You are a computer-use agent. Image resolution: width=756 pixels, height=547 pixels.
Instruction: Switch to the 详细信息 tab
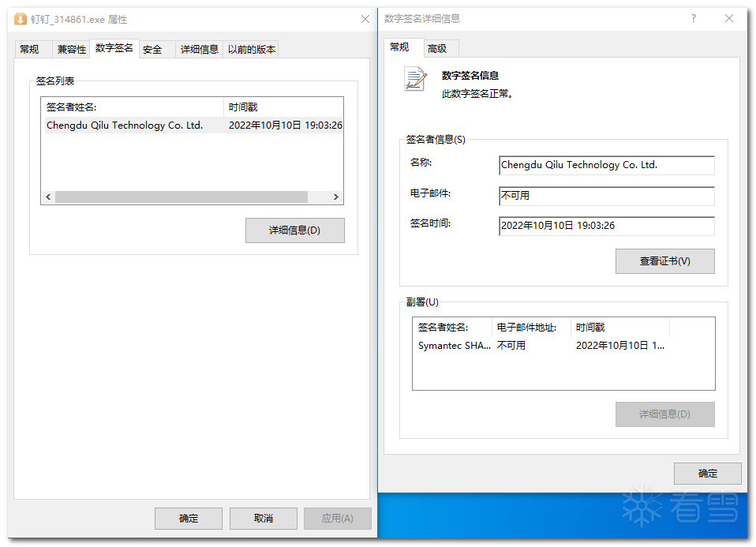pyautogui.click(x=199, y=49)
